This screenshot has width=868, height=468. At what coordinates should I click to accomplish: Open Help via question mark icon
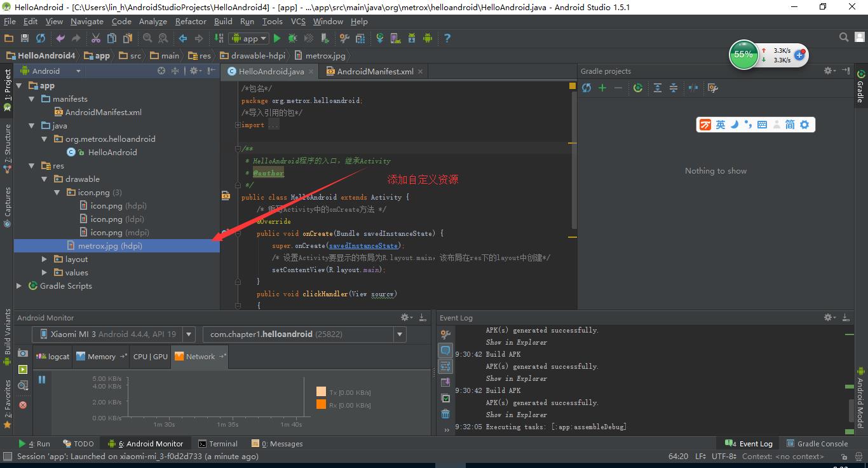pyautogui.click(x=447, y=38)
